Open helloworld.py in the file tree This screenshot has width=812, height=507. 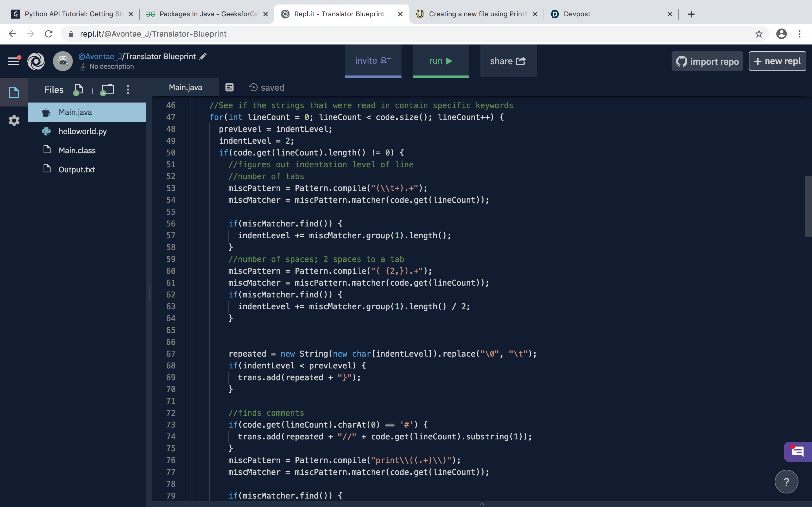(x=83, y=131)
